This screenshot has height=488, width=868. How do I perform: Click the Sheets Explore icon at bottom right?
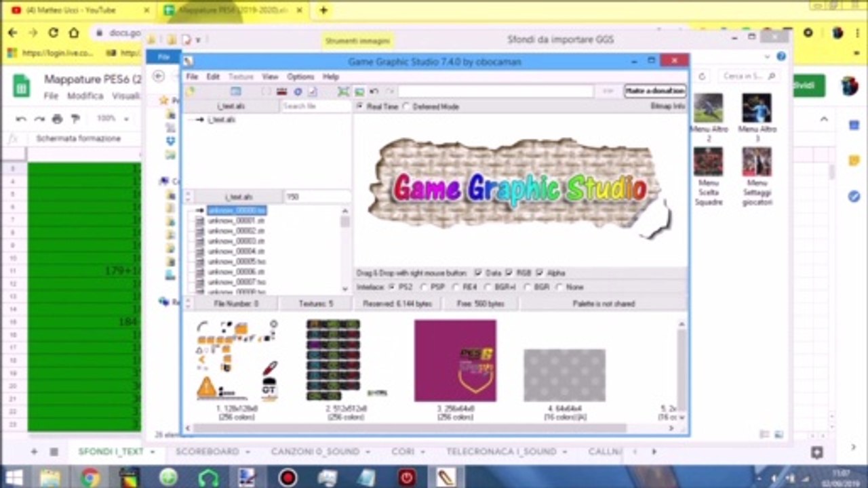[x=817, y=452]
